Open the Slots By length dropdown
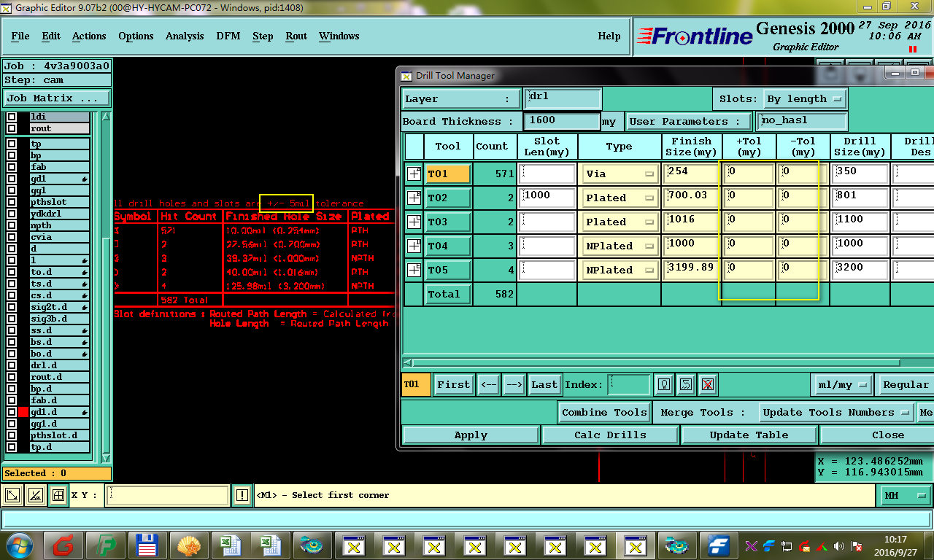The width and height of the screenshot is (934, 560). coord(803,98)
